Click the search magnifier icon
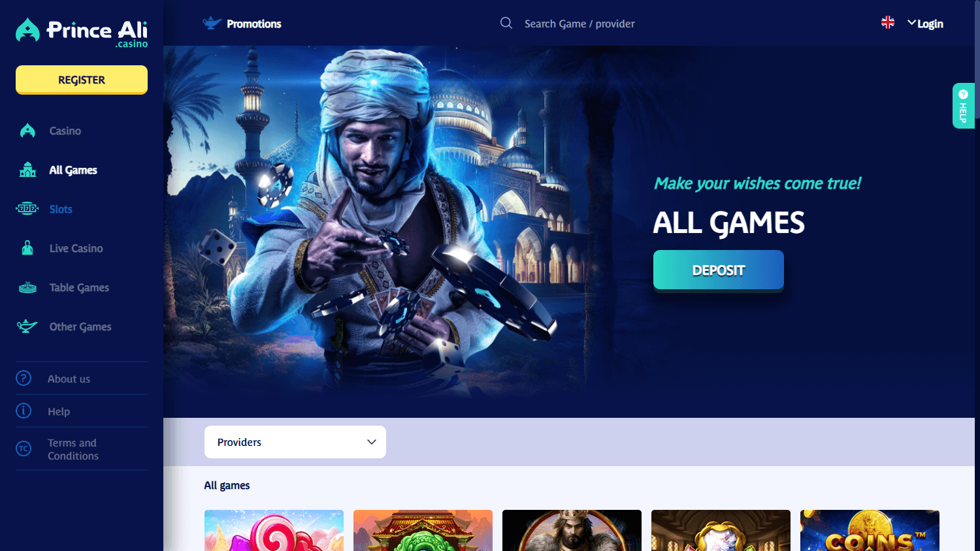This screenshot has width=980, height=551. (506, 24)
